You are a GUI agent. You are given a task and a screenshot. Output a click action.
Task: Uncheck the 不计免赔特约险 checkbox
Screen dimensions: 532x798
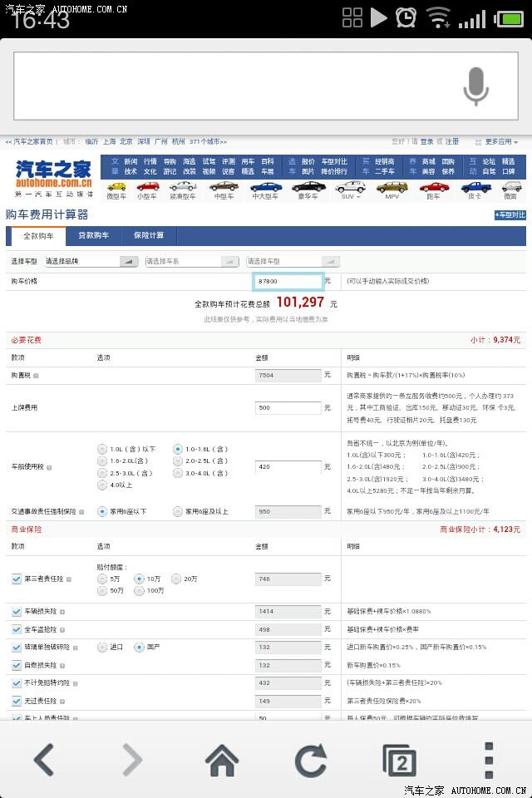[x=17, y=683]
